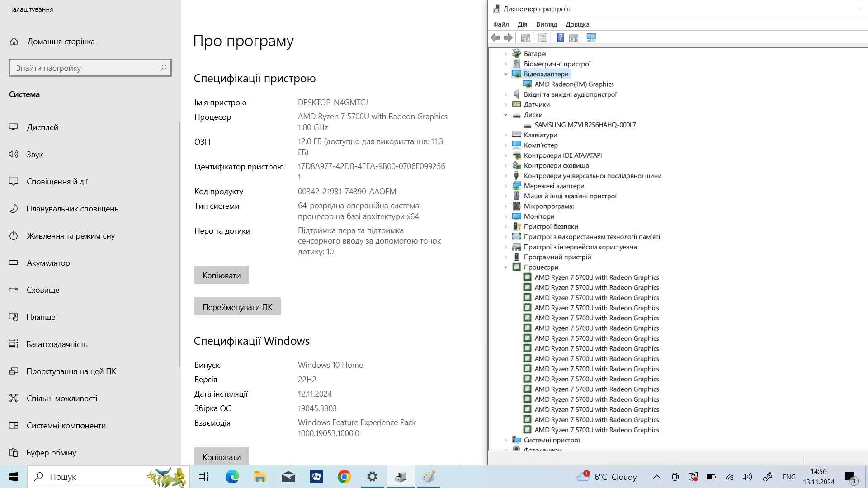The width and height of the screenshot is (868, 488).
Task: Select AMD Radeon(TM) Graphics device
Action: coord(568,84)
